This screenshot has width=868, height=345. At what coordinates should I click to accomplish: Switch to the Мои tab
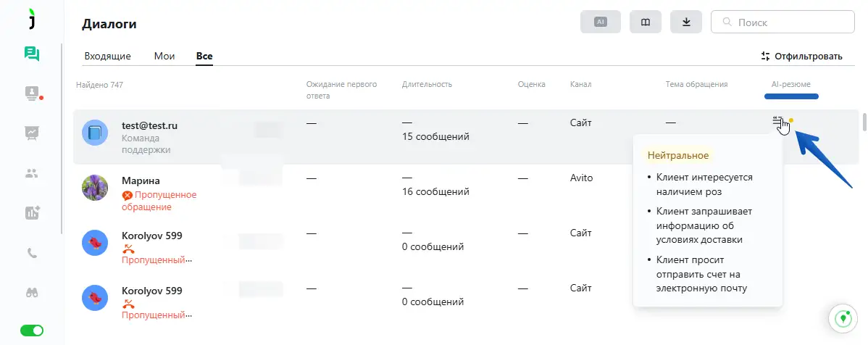164,56
